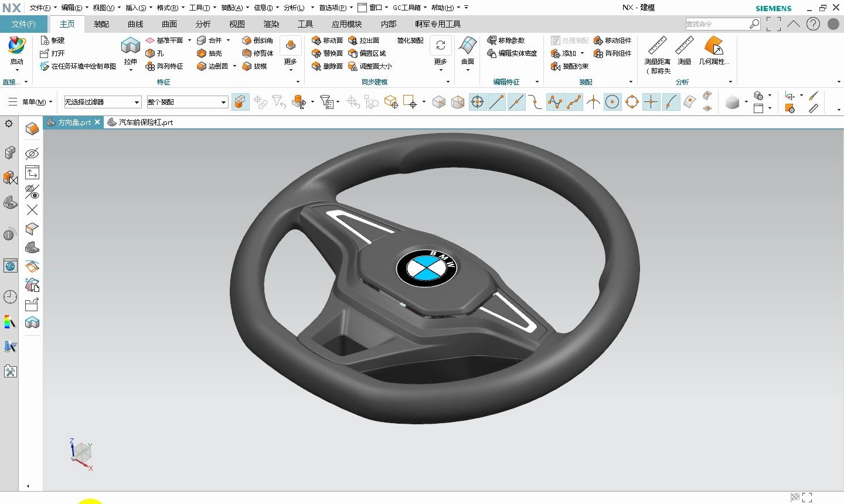The height and width of the screenshot is (504, 844).
Task: Toggle the snap end point option
Action: (496, 102)
